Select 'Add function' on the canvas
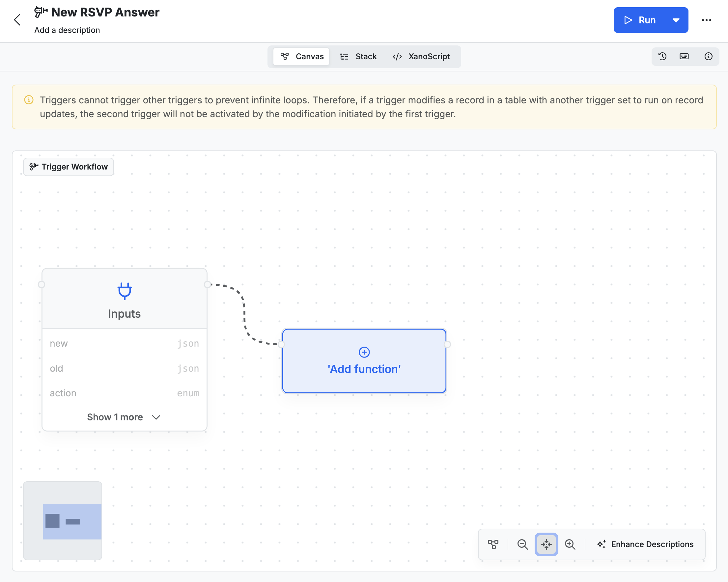Viewport: 728px width, 582px height. point(364,361)
